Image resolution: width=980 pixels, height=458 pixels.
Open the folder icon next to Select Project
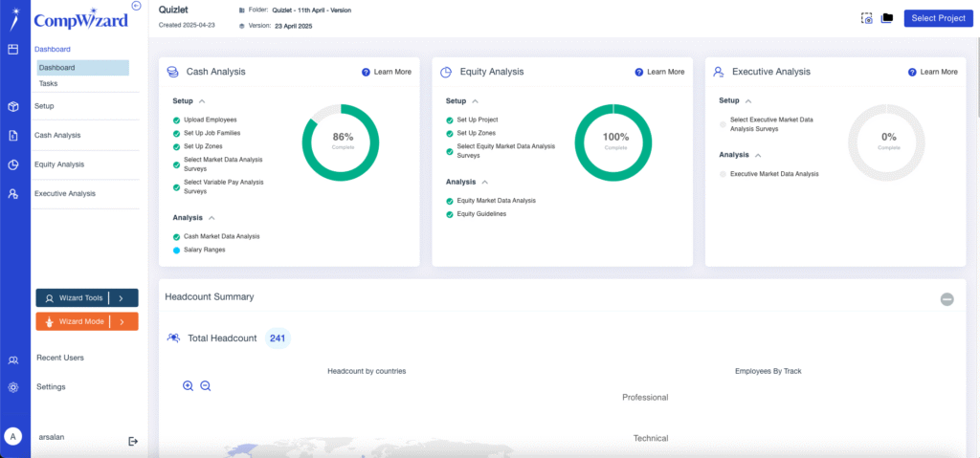pyautogui.click(x=886, y=18)
